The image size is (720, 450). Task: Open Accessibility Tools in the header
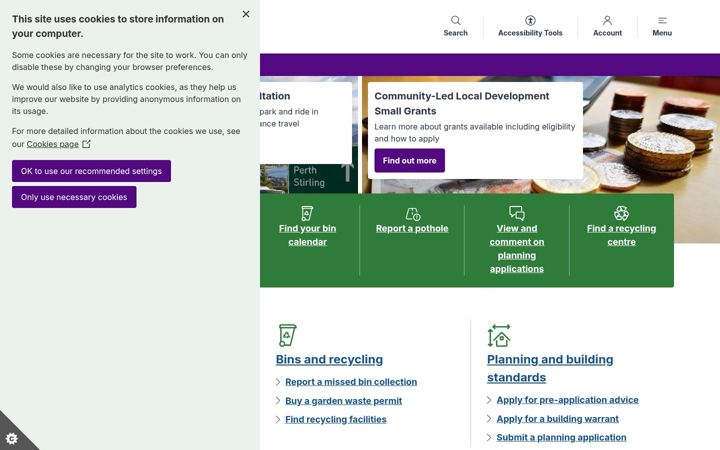(x=530, y=26)
